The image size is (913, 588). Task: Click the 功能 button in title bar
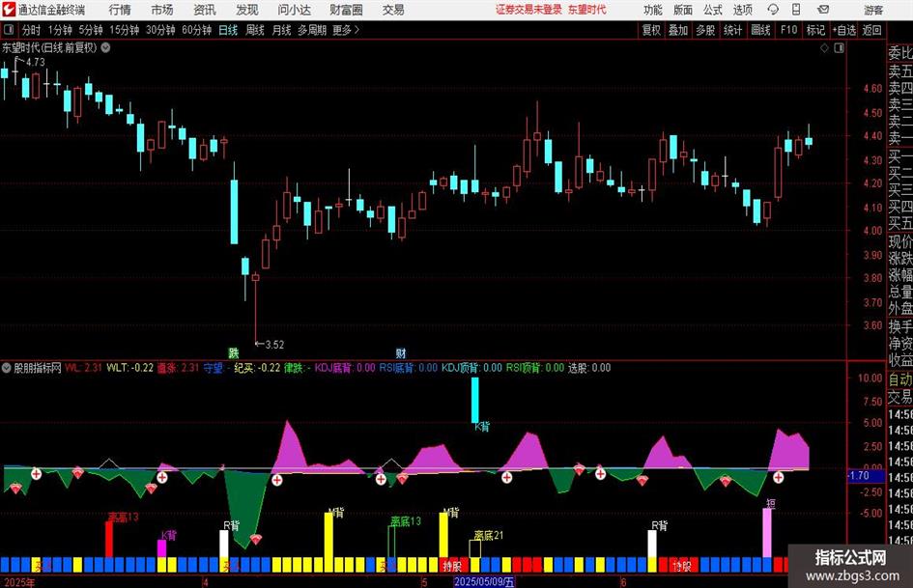coord(653,10)
